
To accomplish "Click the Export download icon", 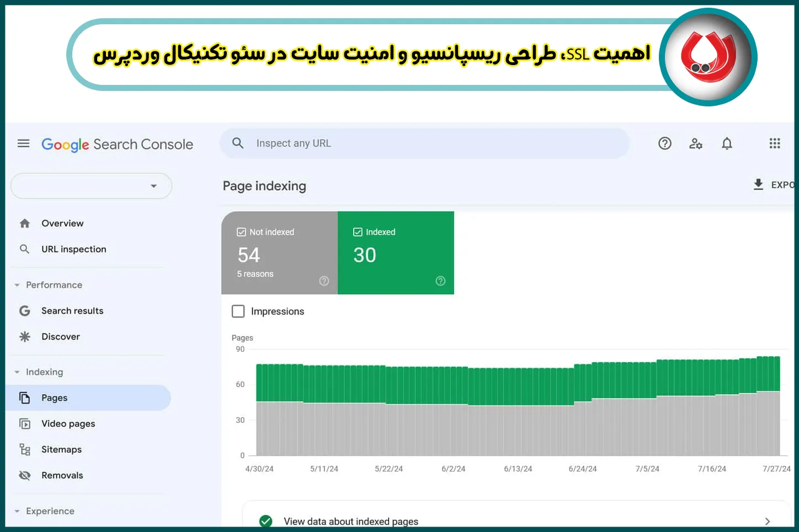I will click(759, 185).
